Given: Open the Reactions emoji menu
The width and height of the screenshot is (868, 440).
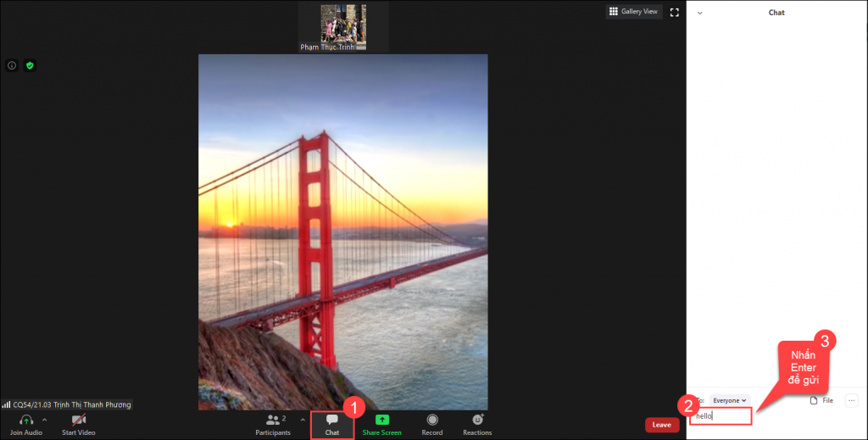Looking at the screenshot, I should coord(477,420).
